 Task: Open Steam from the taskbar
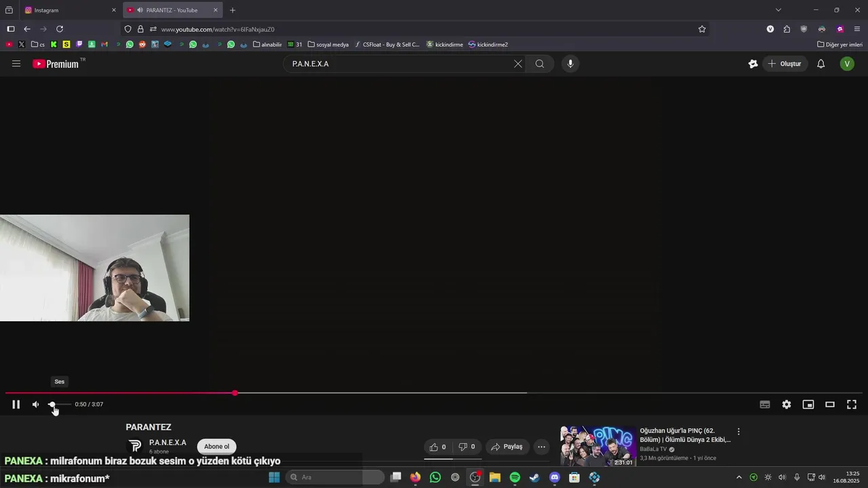point(534,477)
